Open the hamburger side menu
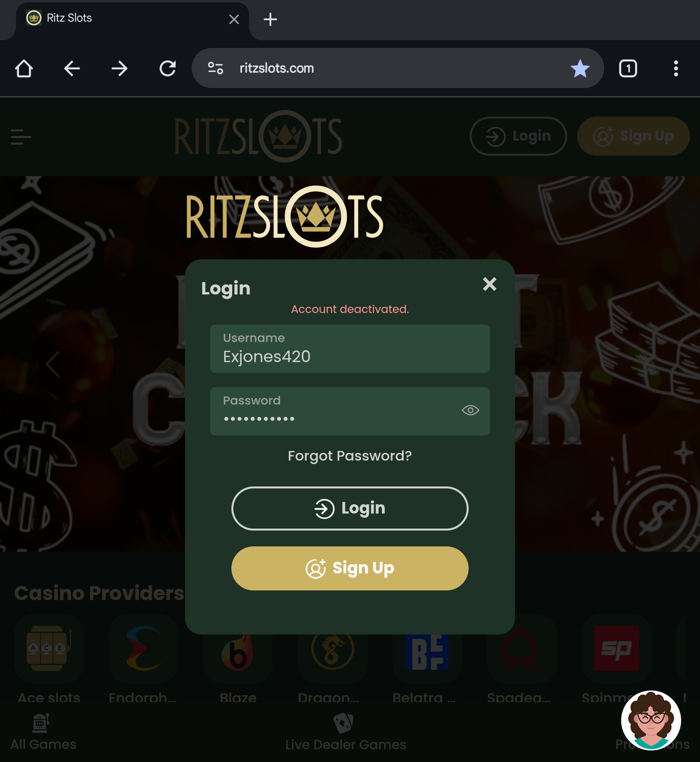Image resolution: width=700 pixels, height=762 pixels. click(21, 137)
